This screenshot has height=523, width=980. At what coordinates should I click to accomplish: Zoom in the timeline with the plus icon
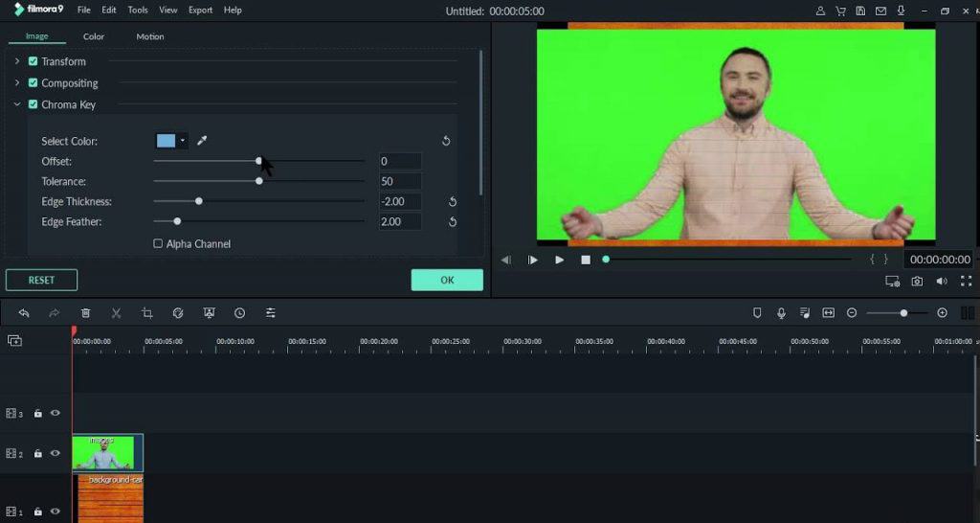point(943,313)
